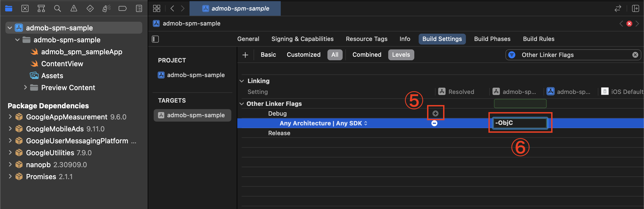
Task: Open the Any Architecture | Any SDK dropdown
Action: (x=324, y=123)
